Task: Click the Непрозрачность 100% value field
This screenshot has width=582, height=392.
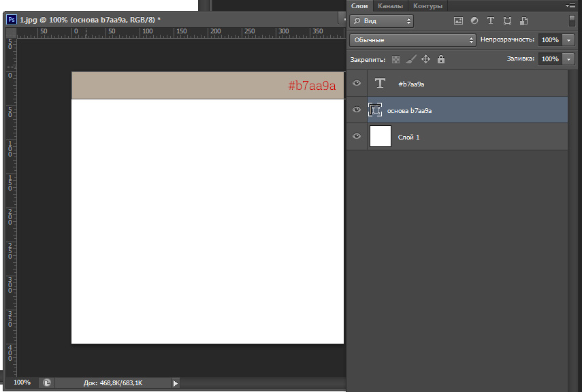Action: coord(551,39)
